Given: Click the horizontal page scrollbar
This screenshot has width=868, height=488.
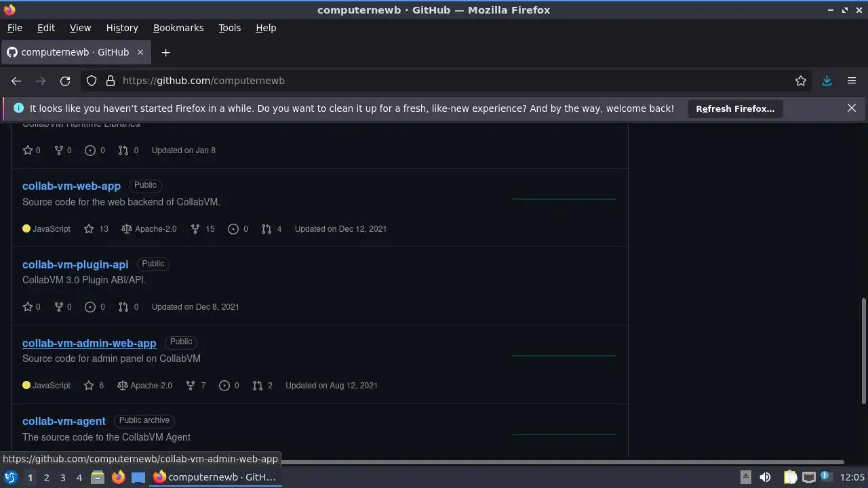Looking at the screenshot, I should 561,462.
